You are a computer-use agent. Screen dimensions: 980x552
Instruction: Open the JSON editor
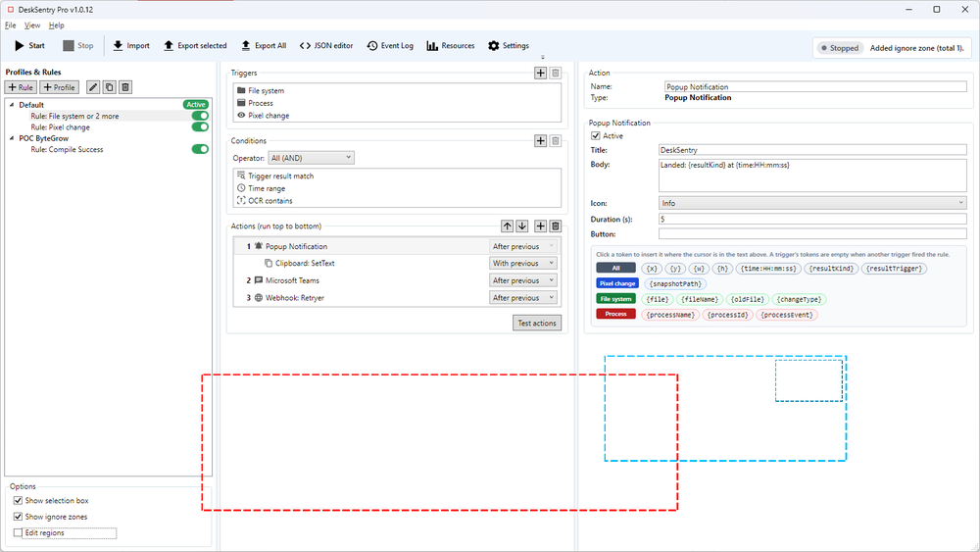(325, 46)
